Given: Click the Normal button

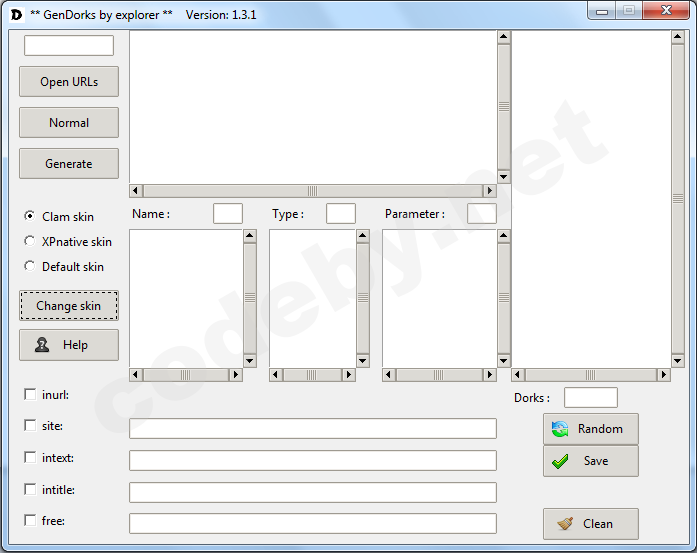Looking at the screenshot, I should 69,123.
